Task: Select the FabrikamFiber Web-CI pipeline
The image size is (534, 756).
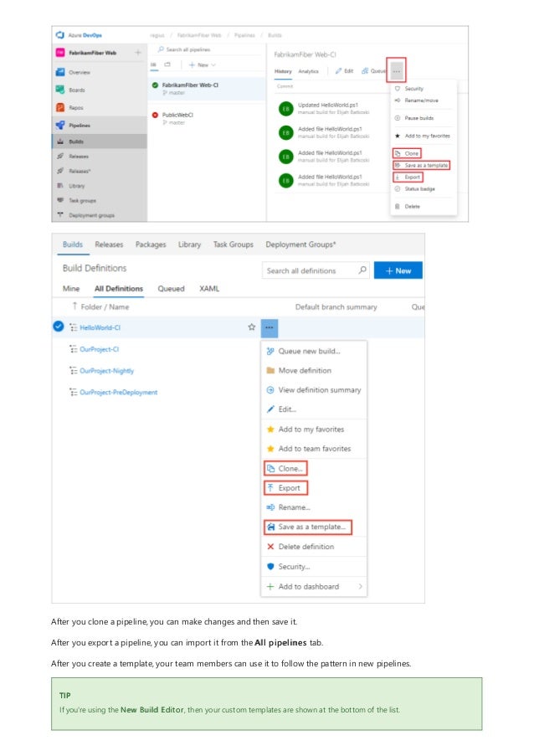Action: click(207, 89)
